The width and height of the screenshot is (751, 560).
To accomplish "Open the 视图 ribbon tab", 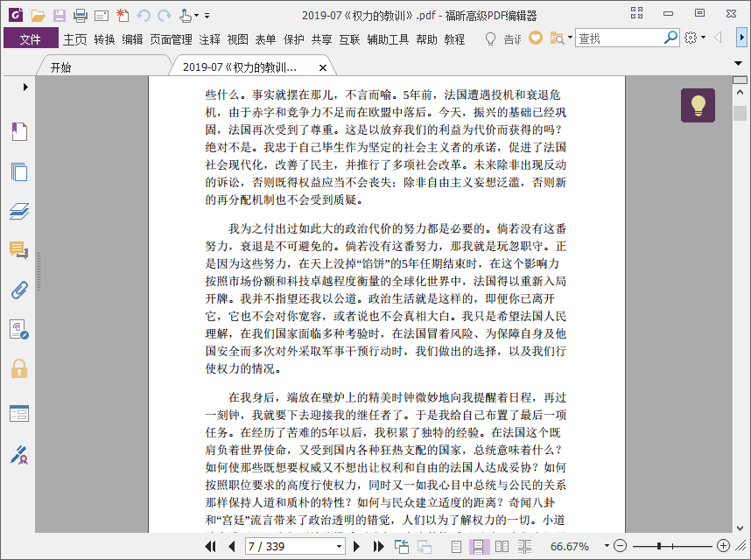I will [x=237, y=39].
